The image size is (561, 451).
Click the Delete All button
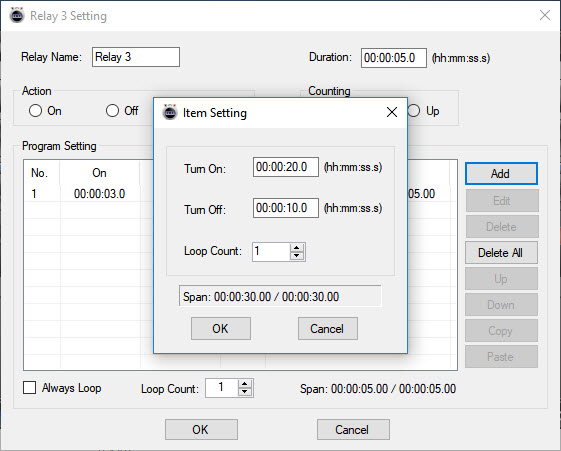pos(501,253)
